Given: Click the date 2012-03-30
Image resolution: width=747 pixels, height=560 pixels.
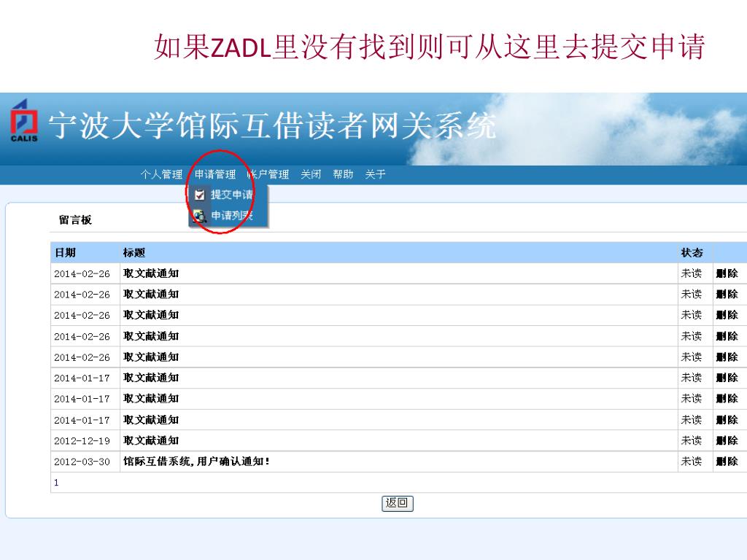Looking at the screenshot, I should click(82, 462).
